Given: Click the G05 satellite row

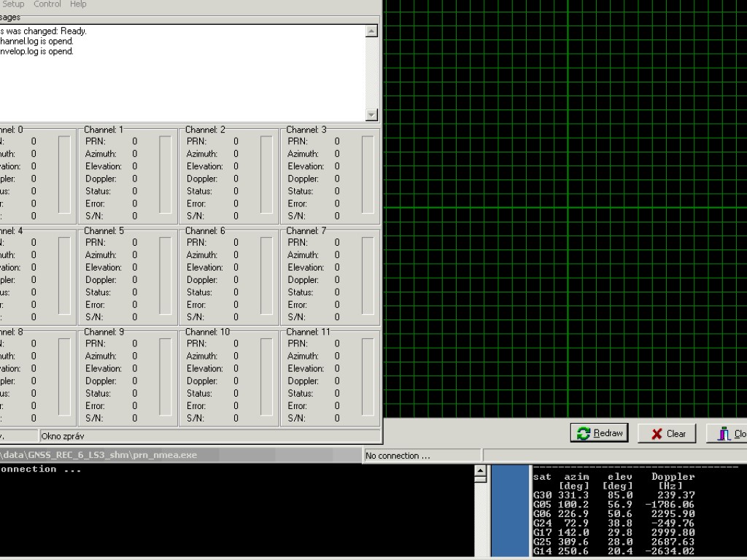Looking at the screenshot, I should (x=614, y=505).
